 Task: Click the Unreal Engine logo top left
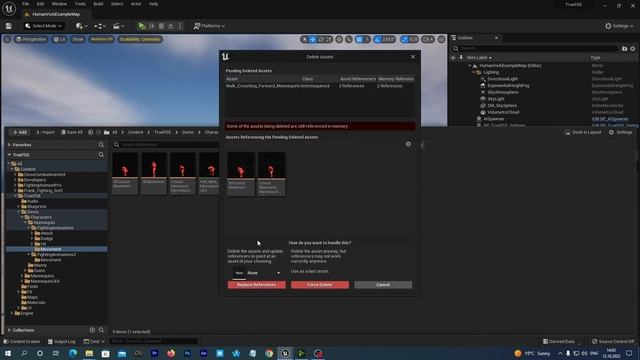9,8
